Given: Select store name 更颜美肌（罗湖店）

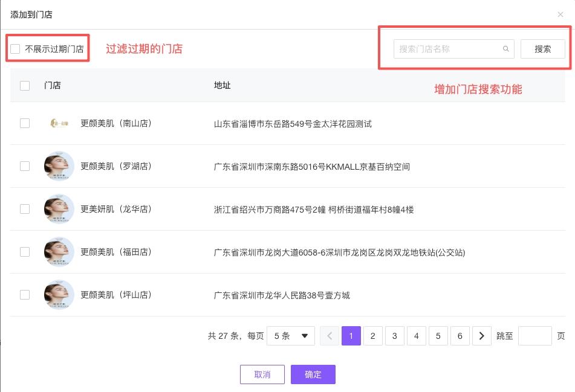Looking at the screenshot, I should click(116, 166).
